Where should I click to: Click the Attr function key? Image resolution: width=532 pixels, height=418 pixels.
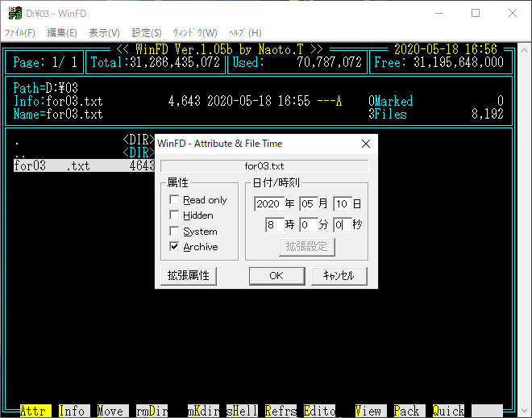(x=35, y=411)
